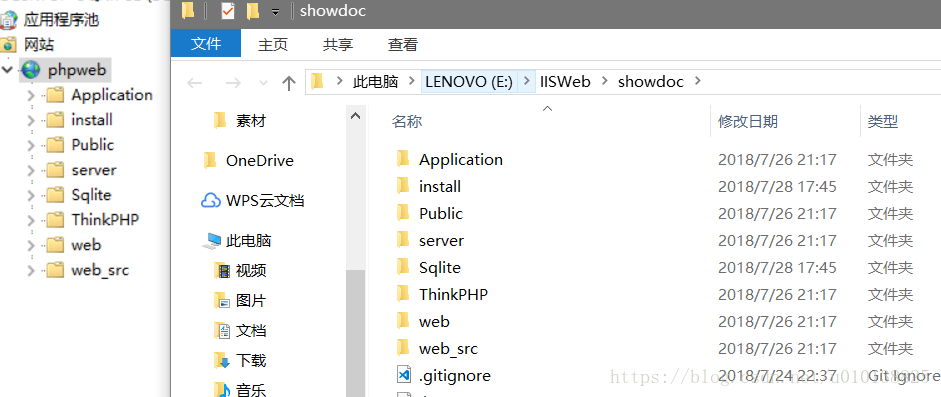
Task: Select ThinkPHP folder icon in IIS tree
Action: [55, 220]
